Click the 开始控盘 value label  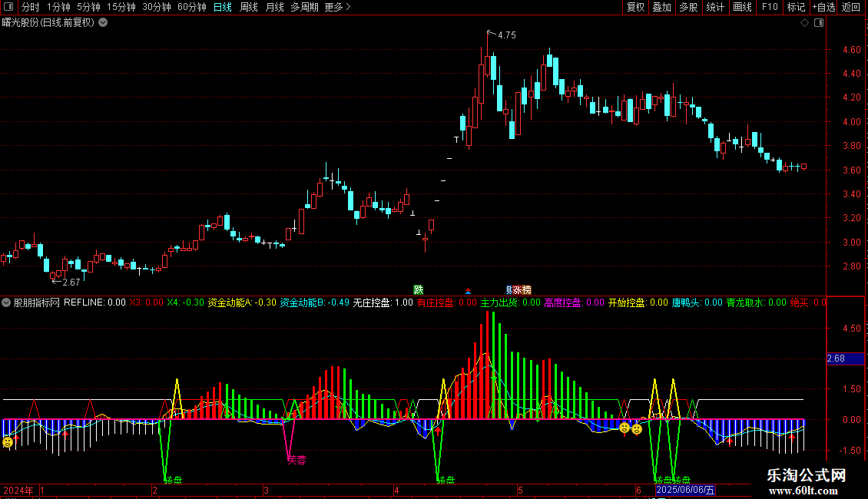pos(638,302)
